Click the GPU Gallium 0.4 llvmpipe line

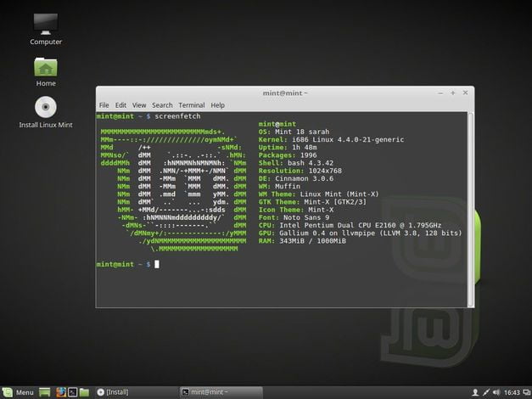[x=360, y=233]
